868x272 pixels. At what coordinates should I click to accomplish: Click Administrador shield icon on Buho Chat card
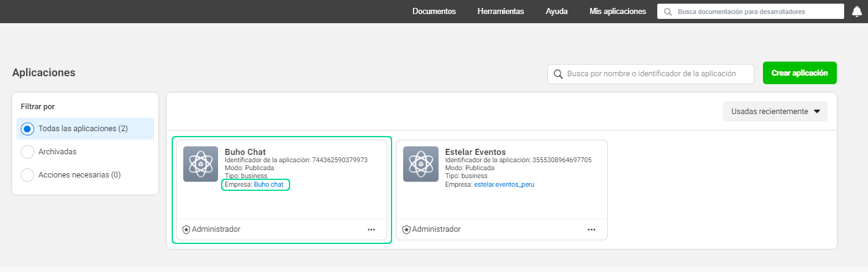186,229
